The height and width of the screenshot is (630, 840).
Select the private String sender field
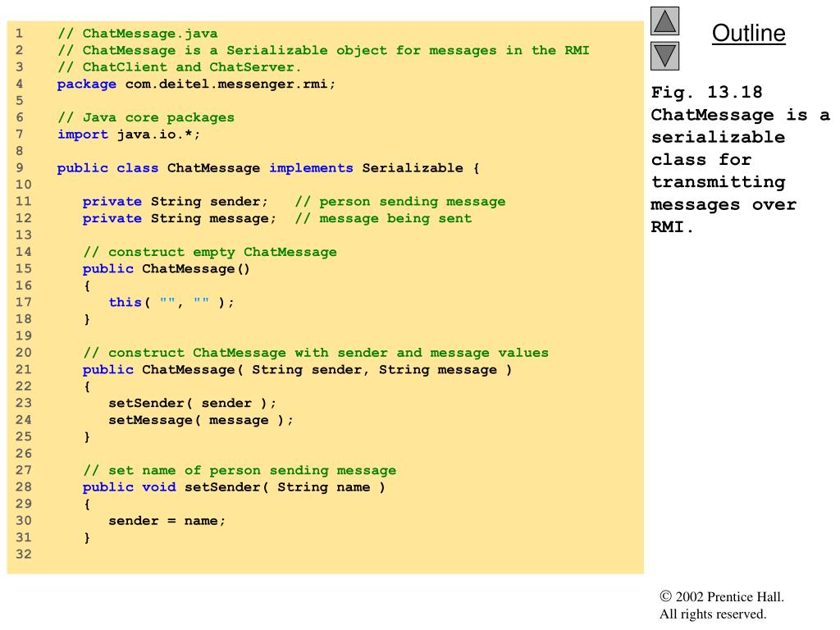point(176,202)
